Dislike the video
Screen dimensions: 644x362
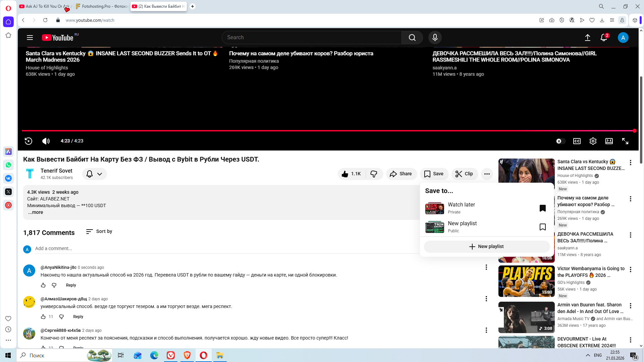click(x=374, y=174)
